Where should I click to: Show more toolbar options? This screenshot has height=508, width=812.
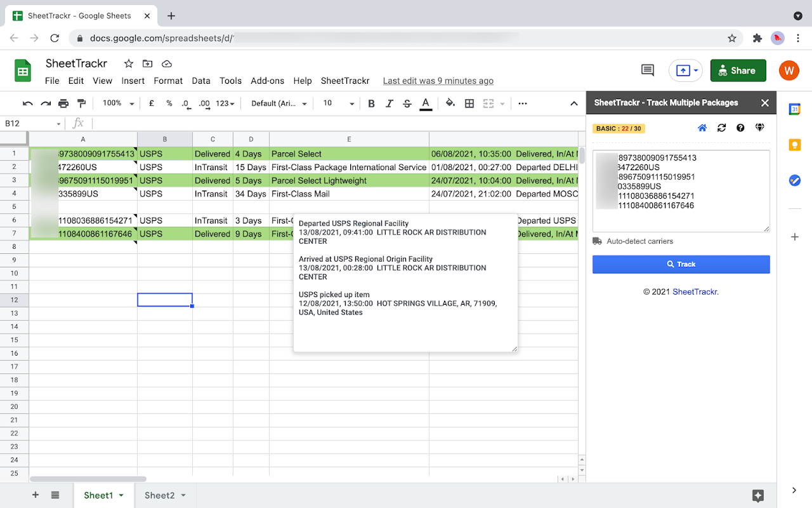pyautogui.click(x=523, y=104)
